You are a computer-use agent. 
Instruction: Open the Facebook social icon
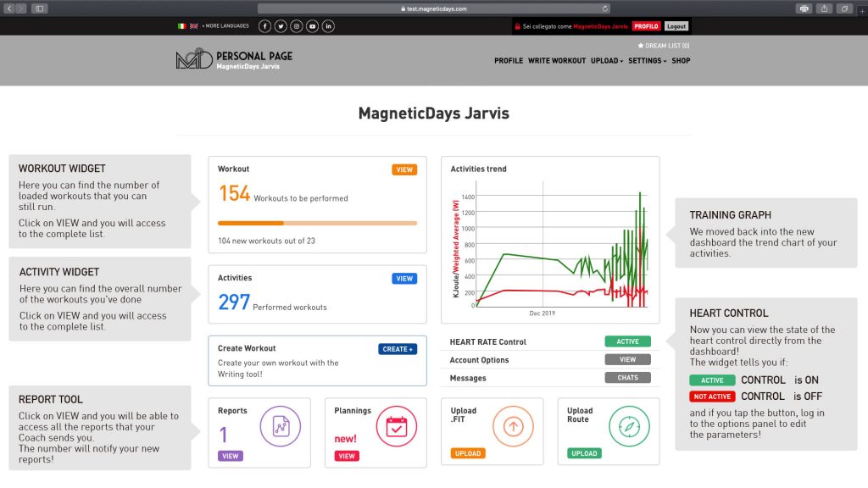click(264, 26)
